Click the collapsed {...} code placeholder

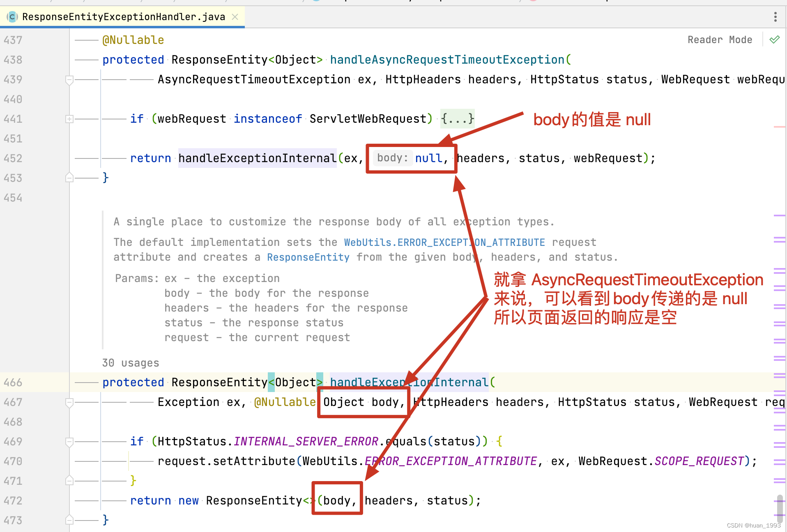click(x=457, y=119)
